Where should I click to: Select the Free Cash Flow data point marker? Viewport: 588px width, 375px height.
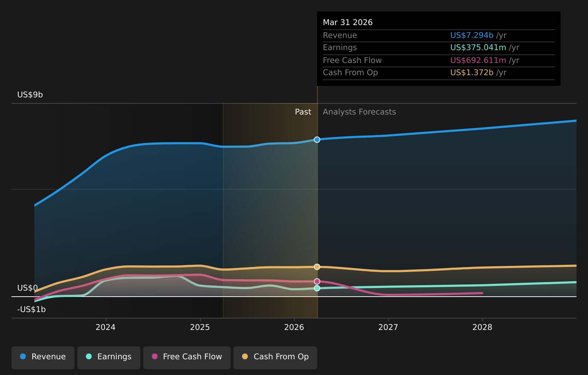pos(317,282)
